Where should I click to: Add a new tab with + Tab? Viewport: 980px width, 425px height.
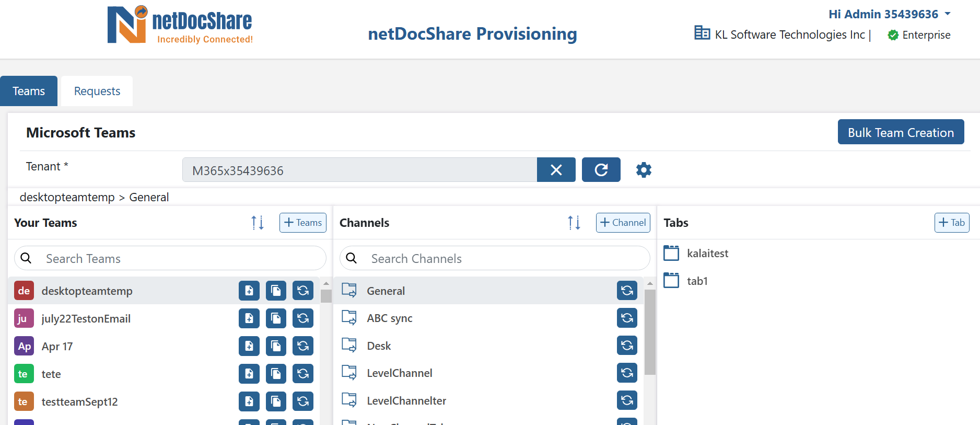tap(952, 223)
